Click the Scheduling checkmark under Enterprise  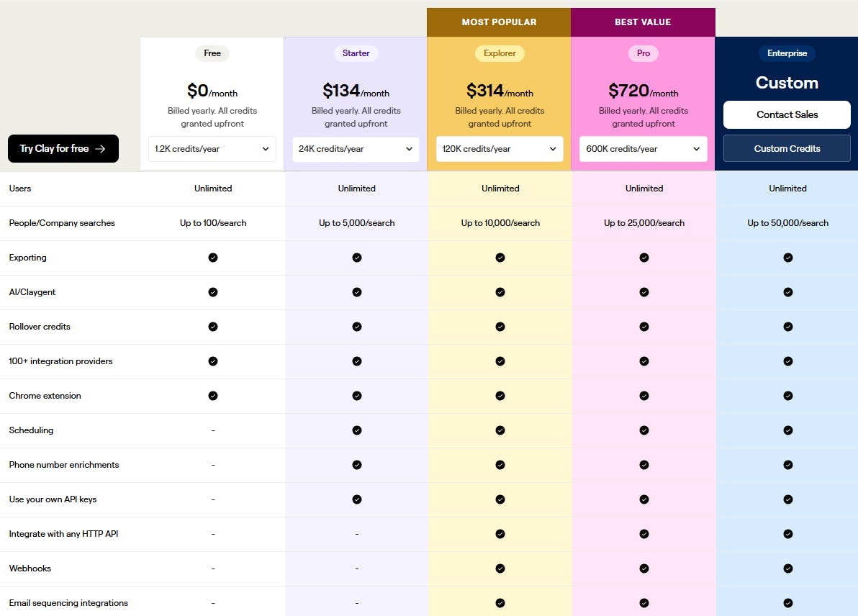point(788,430)
